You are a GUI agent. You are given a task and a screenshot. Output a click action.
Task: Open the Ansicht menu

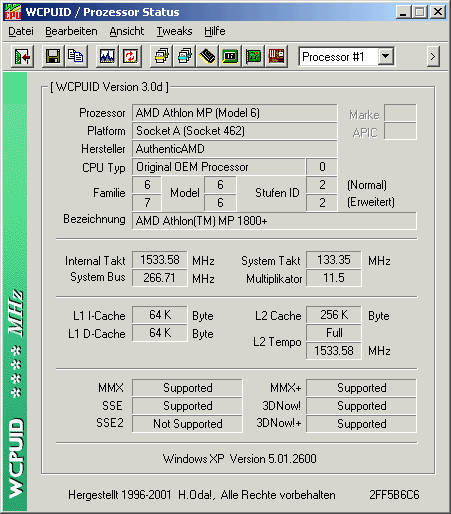(127, 31)
